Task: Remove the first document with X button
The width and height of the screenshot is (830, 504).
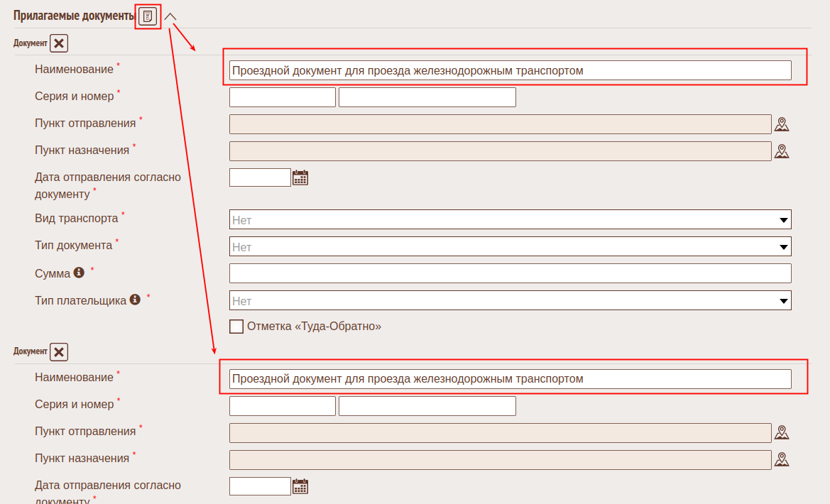Action: (x=59, y=44)
